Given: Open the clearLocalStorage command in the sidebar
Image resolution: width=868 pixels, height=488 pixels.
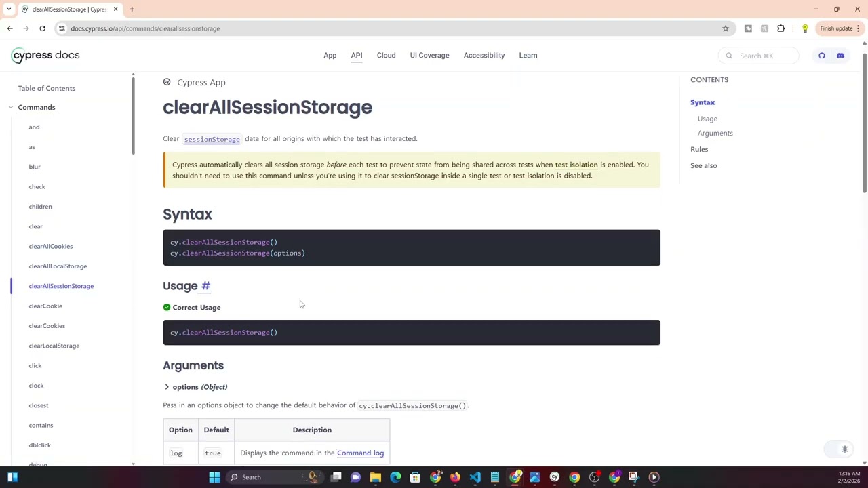Looking at the screenshot, I should 54,346.
